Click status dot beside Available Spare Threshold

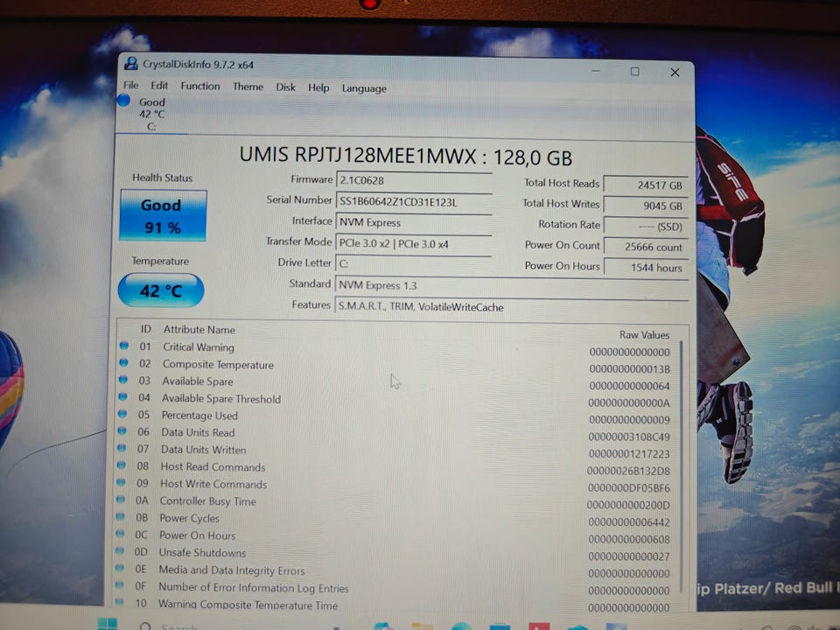(122, 397)
